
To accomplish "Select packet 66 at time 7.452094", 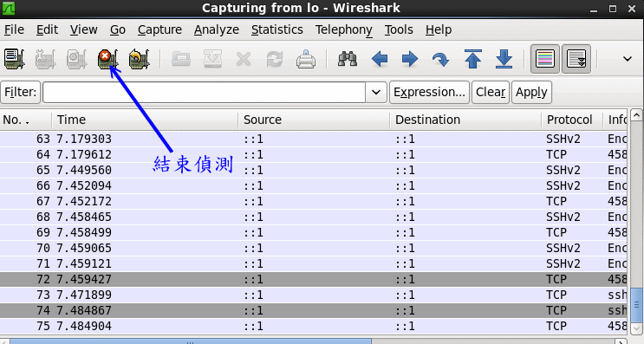I will [x=314, y=186].
